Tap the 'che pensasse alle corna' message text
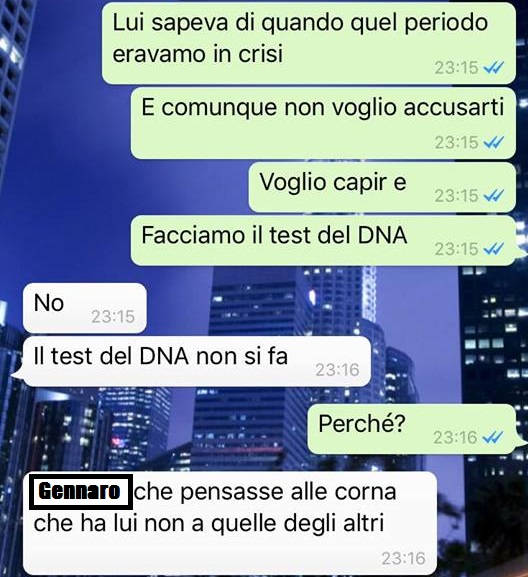Viewport: 528px width, 577px height. coord(265,492)
